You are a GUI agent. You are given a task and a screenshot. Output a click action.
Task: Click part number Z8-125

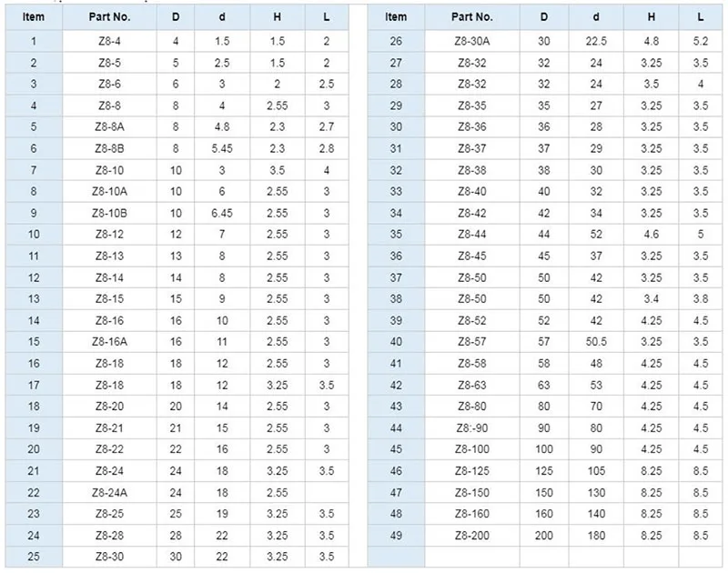(x=471, y=471)
